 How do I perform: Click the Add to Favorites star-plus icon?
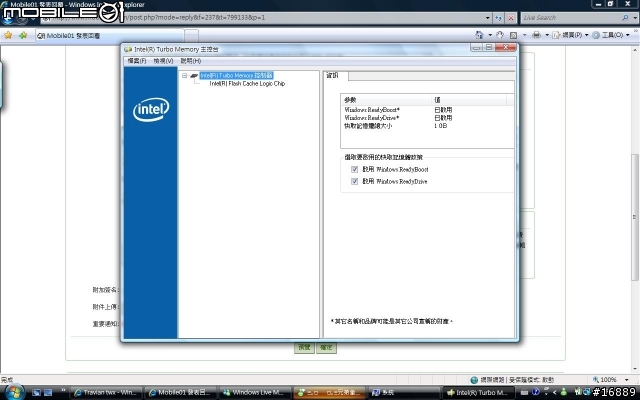(x=23, y=36)
